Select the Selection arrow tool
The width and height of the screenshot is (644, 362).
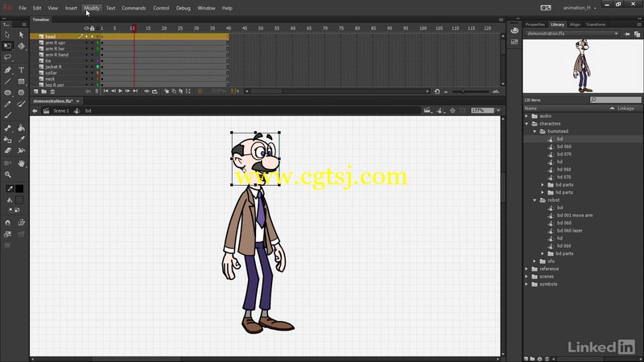(7, 35)
